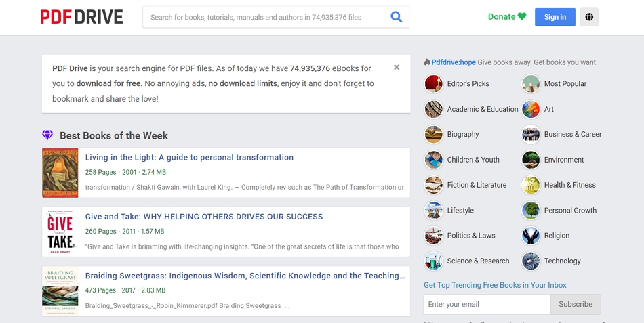Dismiss the PDF Drive info banner
Viewport: 644px width, 323px height.
(x=397, y=67)
